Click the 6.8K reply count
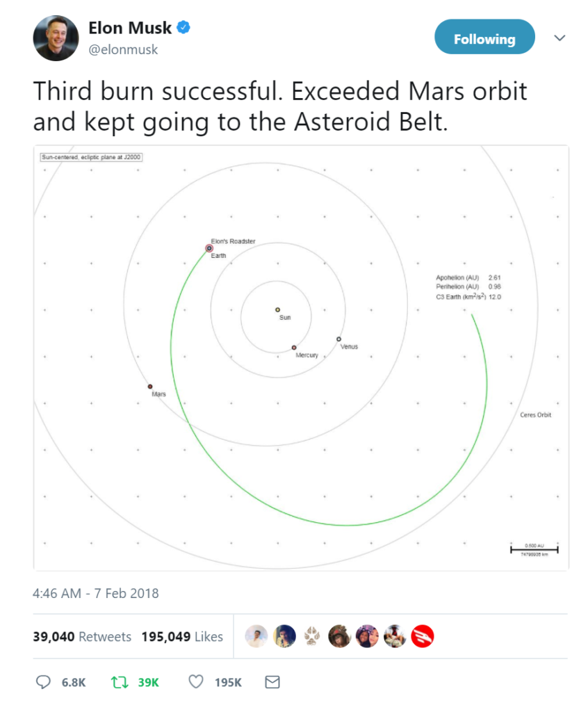The height and width of the screenshot is (712, 588). (74, 683)
